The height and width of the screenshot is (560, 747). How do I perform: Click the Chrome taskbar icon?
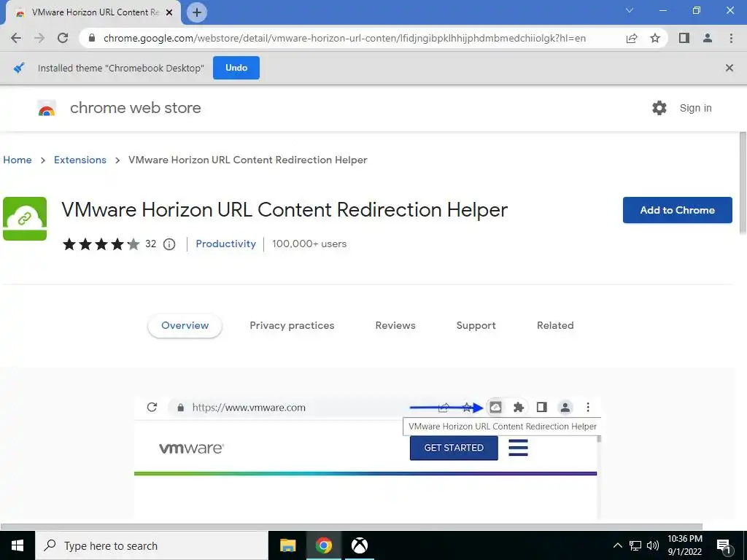(323, 545)
